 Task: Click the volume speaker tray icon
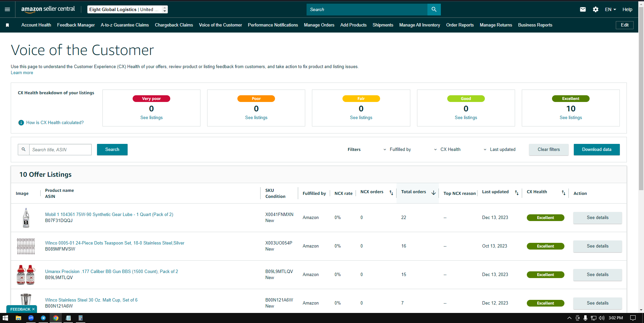pos(601,318)
